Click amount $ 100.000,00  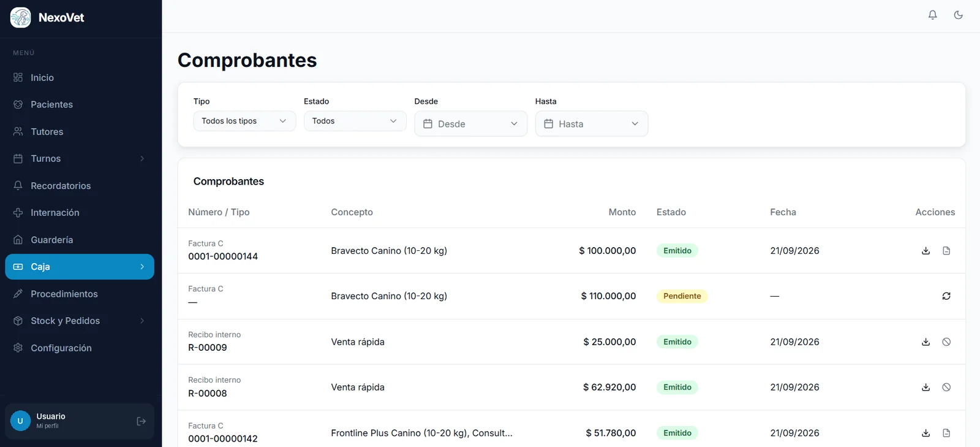[x=607, y=251]
